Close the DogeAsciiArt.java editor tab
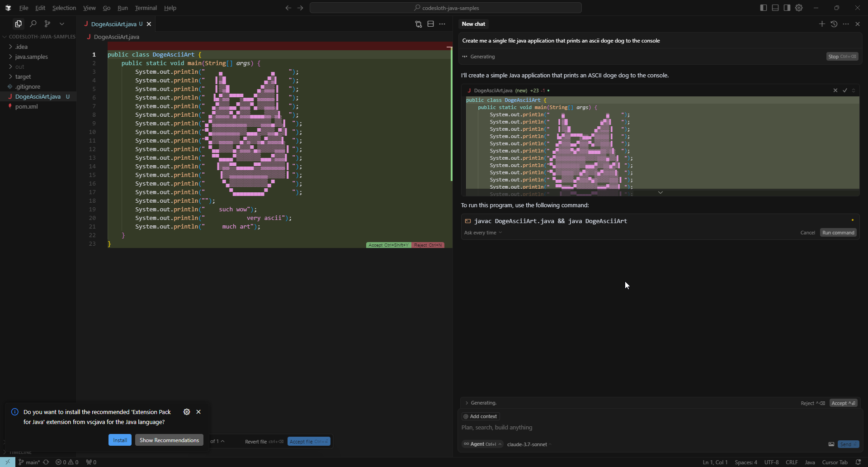The image size is (868, 467). (x=149, y=24)
